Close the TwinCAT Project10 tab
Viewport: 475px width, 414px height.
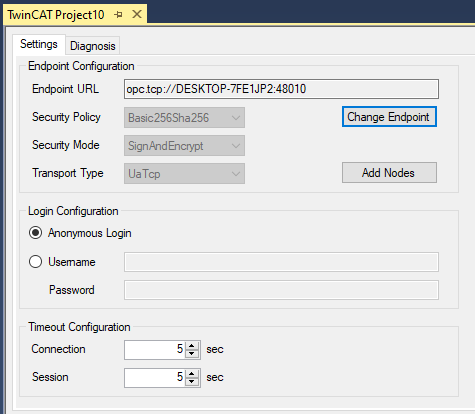(137, 14)
